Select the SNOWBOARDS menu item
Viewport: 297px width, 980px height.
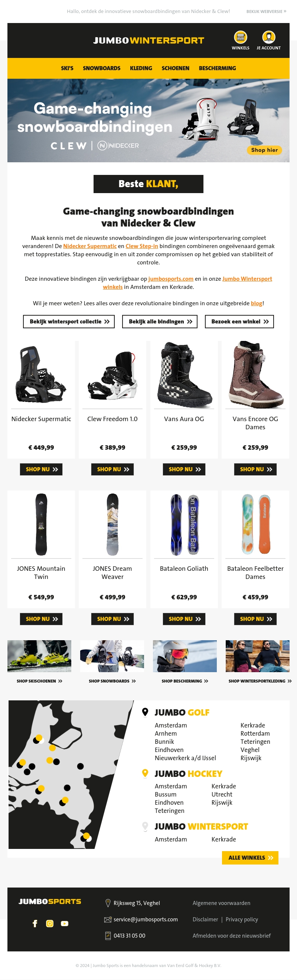coord(101,68)
